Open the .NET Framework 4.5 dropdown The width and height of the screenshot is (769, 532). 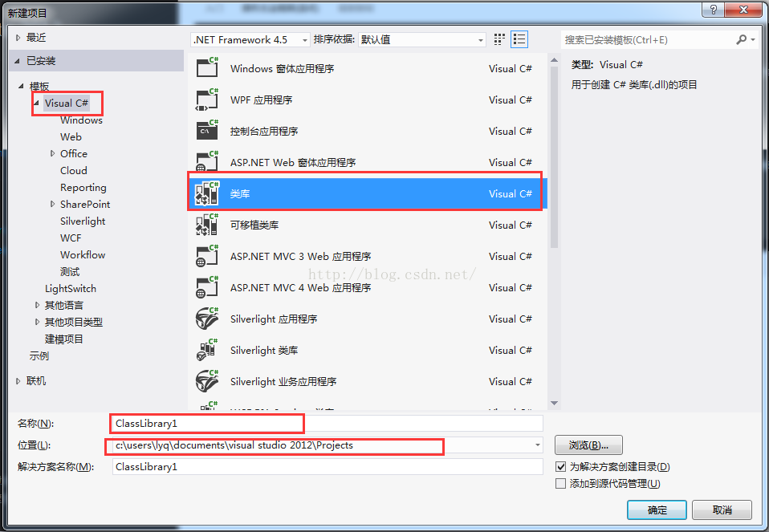click(250, 39)
